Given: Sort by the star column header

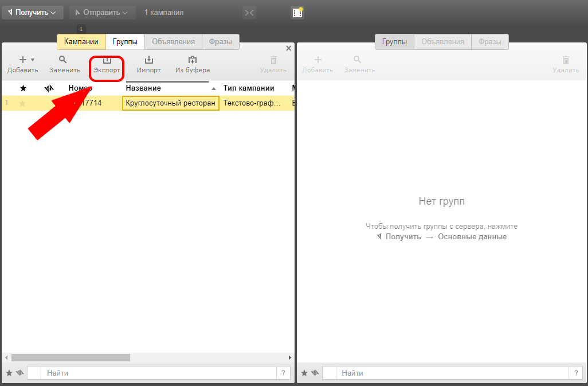Looking at the screenshot, I should point(23,88).
